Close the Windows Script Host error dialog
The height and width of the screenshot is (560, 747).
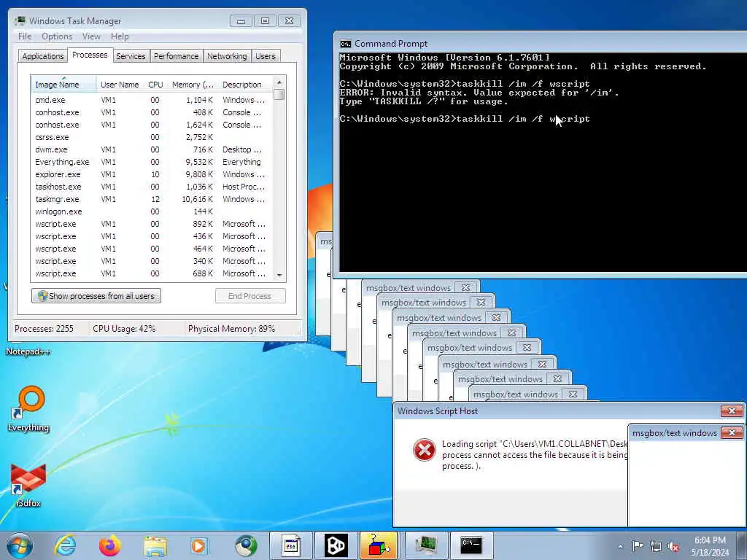tap(732, 411)
